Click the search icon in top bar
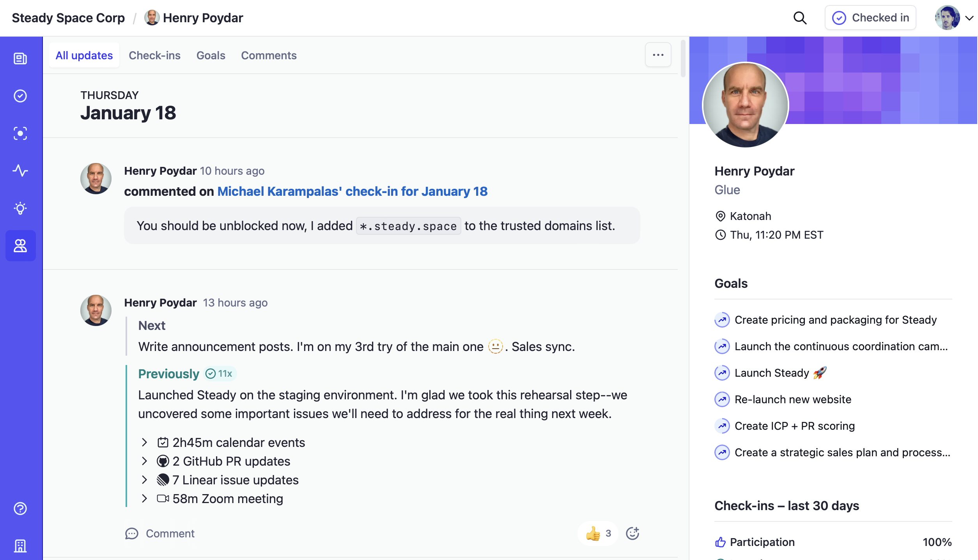 (x=801, y=18)
